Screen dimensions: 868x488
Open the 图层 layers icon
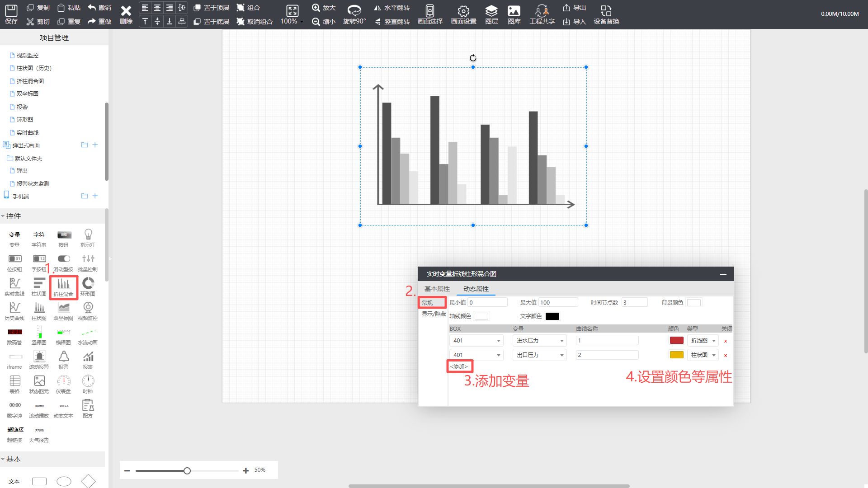click(x=491, y=11)
